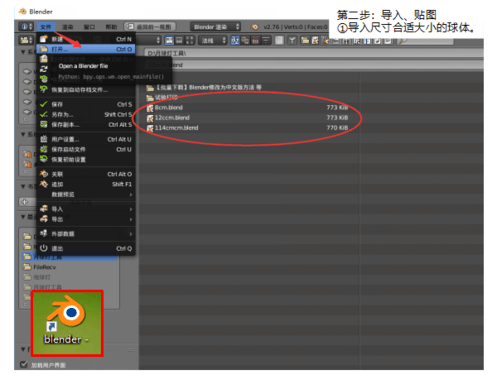Click the filter funnel icon in the file browser
Image resolution: width=497 pixels, height=375 pixels.
[x=292, y=40]
